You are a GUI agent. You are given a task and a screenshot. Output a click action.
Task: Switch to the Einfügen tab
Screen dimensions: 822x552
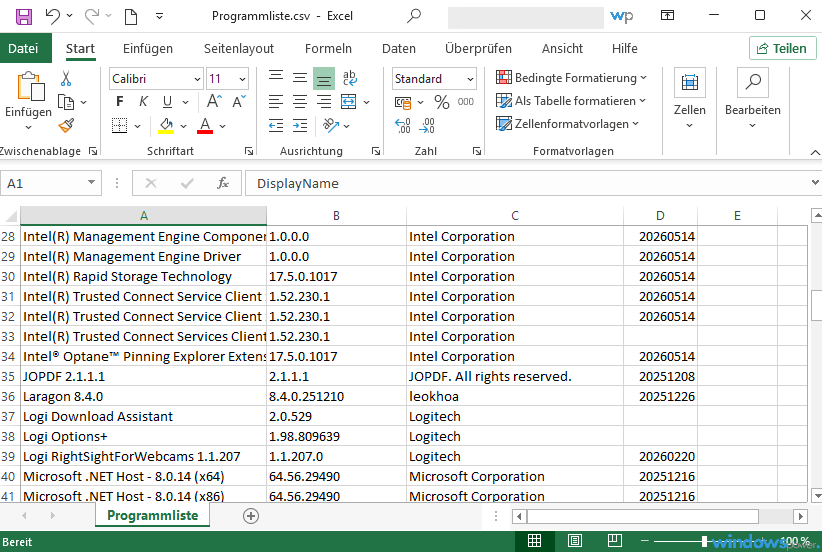148,48
